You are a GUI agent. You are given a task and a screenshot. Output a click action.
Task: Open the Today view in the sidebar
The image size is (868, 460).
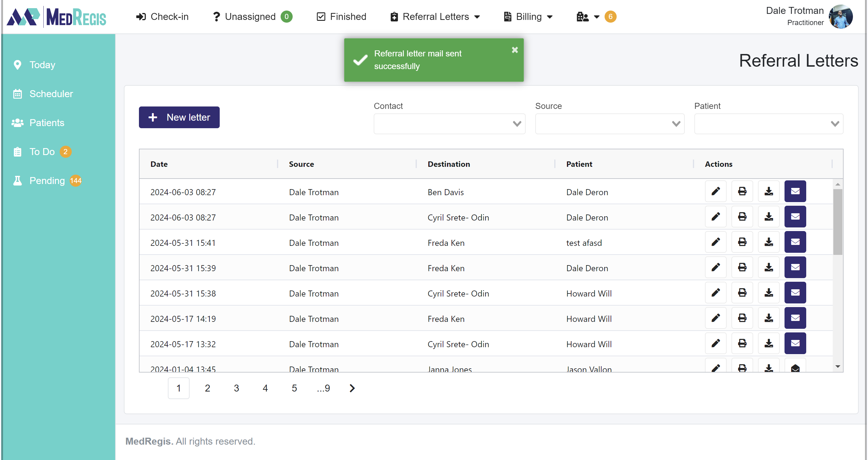(x=42, y=65)
